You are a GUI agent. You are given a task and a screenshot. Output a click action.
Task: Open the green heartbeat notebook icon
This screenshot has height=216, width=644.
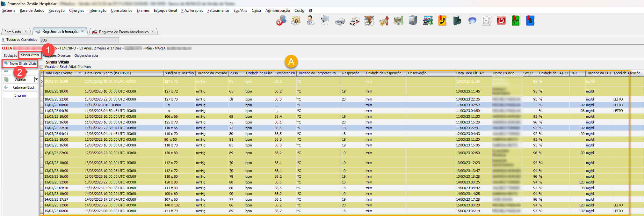tap(516, 21)
